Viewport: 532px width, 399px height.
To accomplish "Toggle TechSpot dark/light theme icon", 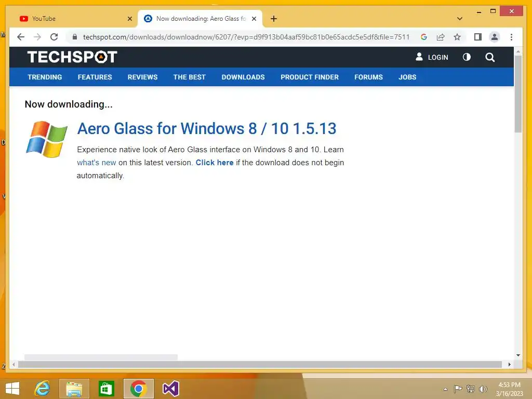I will pos(467,57).
